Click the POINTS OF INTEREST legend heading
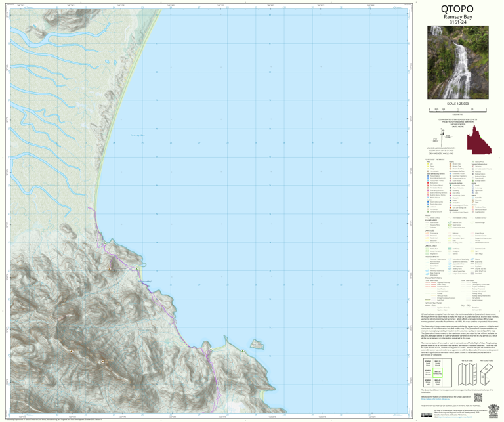The image size is (504, 422). (434, 159)
